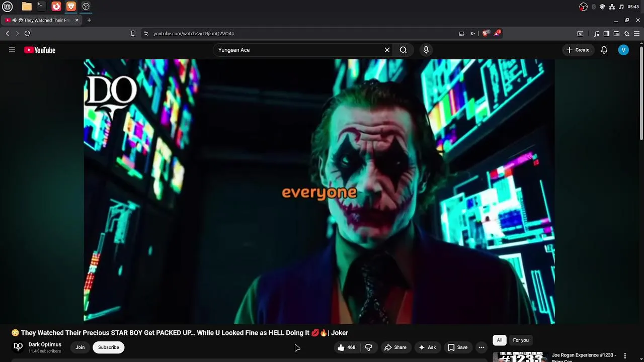Open YouTube notifications bell
Viewport: 644px width, 362px height.
click(604, 50)
